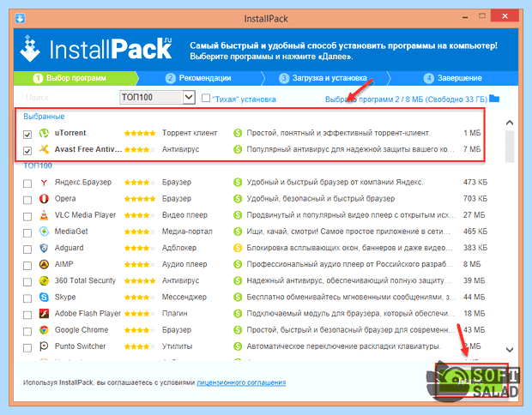Click the vertical scrollbar thumb

[510, 147]
